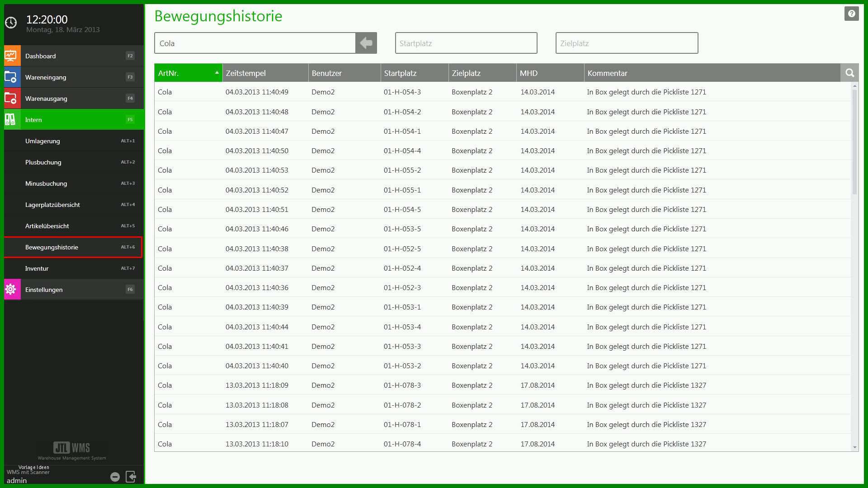Click the scrollbar down arrow
The width and height of the screenshot is (868, 488).
click(854, 447)
